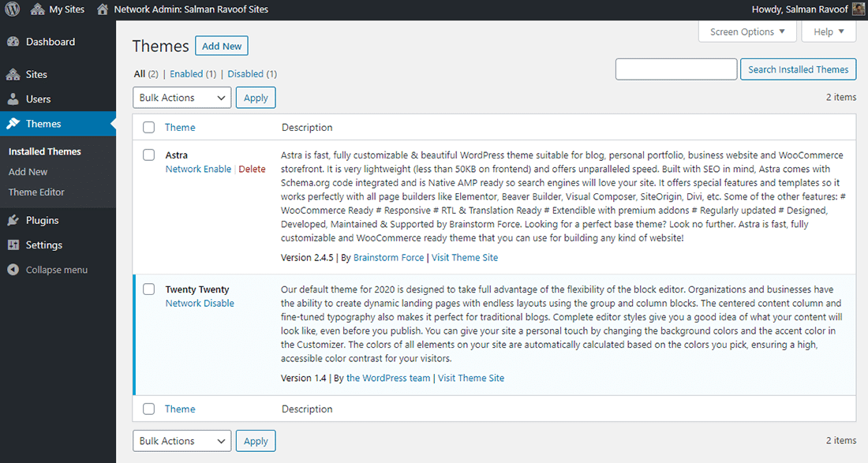Screen dimensions: 868x463
Task: Check the checkbox for the Astra theme
Action: tap(148, 155)
